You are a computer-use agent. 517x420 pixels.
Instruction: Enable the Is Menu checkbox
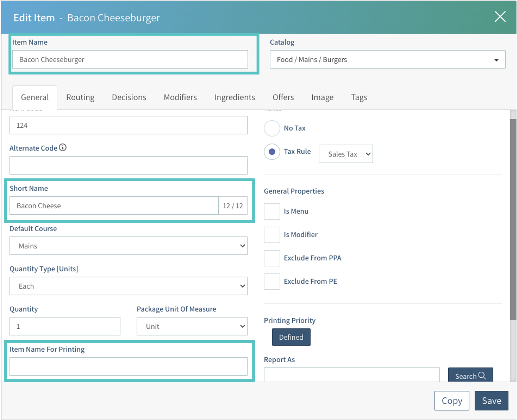[272, 211]
